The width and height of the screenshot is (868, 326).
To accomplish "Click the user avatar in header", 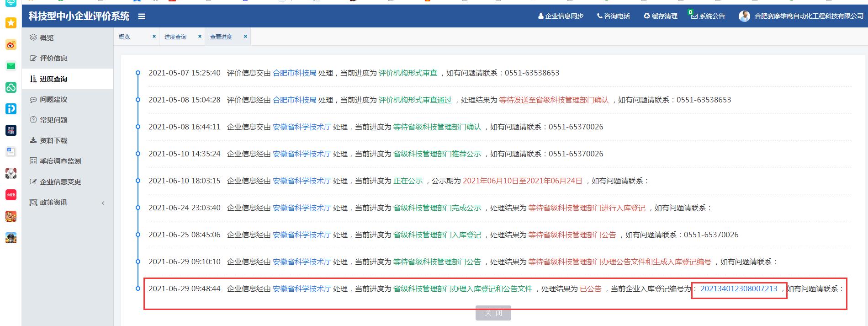I will pos(744,16).
